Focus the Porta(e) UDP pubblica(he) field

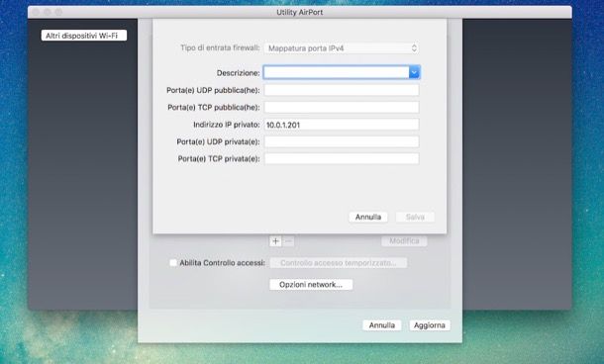342,90
